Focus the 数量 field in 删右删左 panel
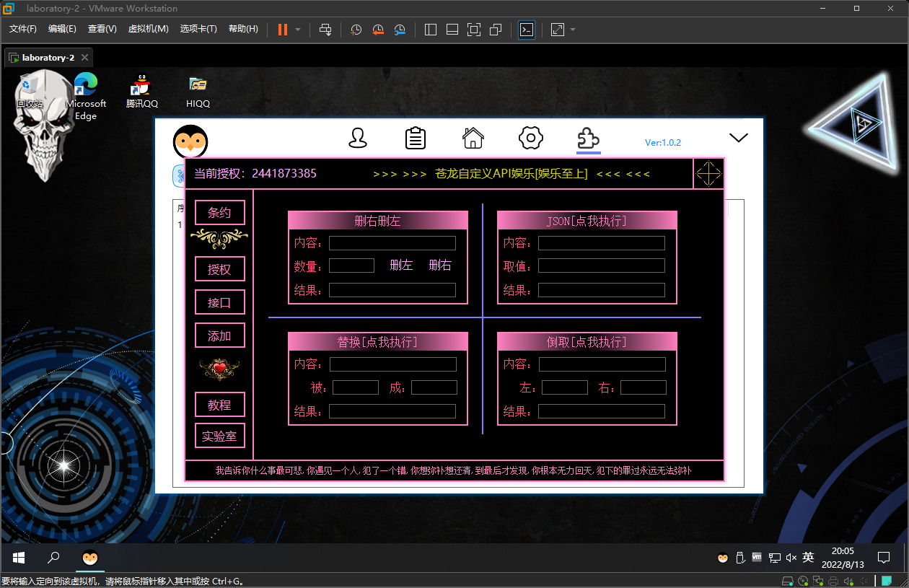Image resolution: width=909 pixels, height=588 pixels. click(x=351, y=266)
